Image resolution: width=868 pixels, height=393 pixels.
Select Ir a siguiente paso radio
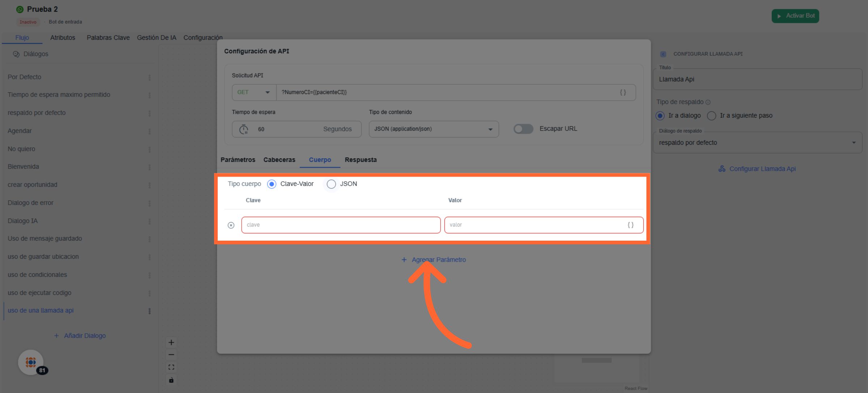click(711, 115)
